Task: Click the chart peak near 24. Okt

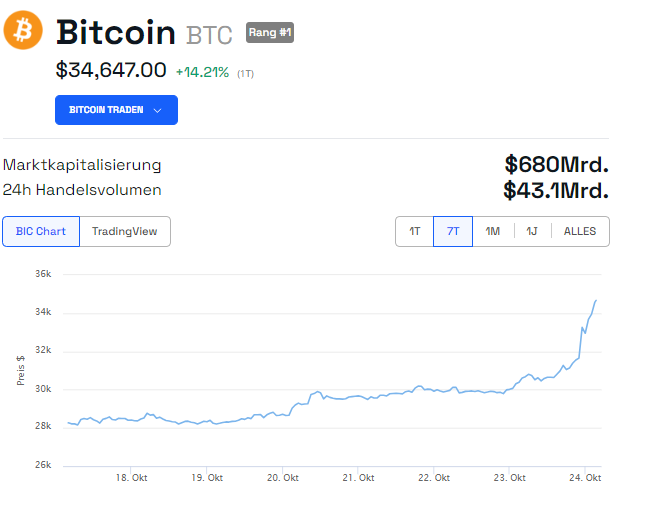Action: tap(596, 300)
